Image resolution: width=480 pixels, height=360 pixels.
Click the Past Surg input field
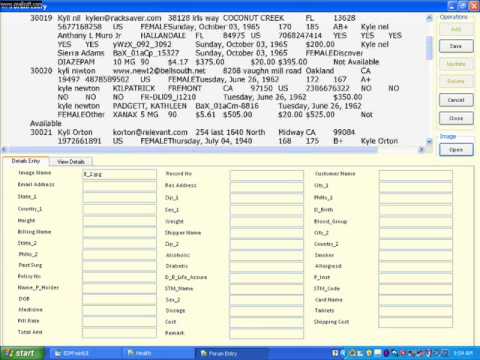point(119,265)
